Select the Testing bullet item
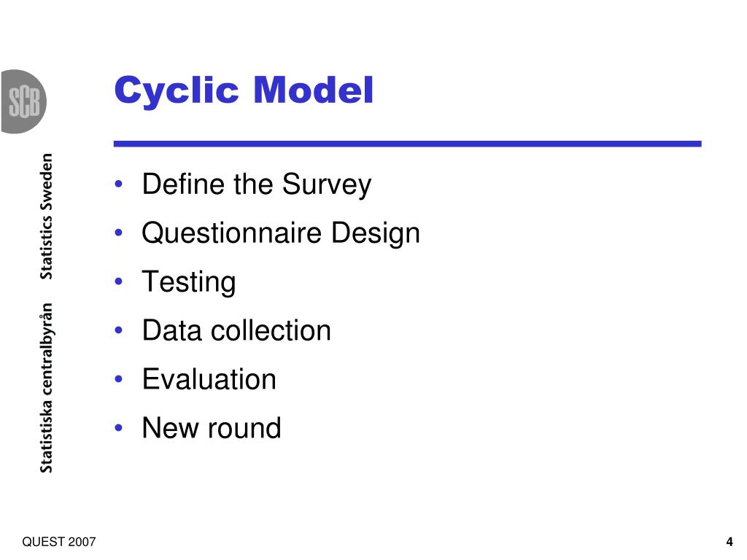The width and height of the screenshot is (747, 560). pyautogui.click(x=189, y=282)
